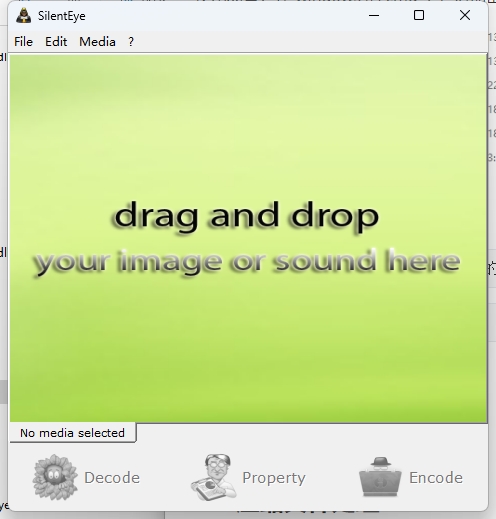
Task: Open the Edit menu
Action: (56, 42)
